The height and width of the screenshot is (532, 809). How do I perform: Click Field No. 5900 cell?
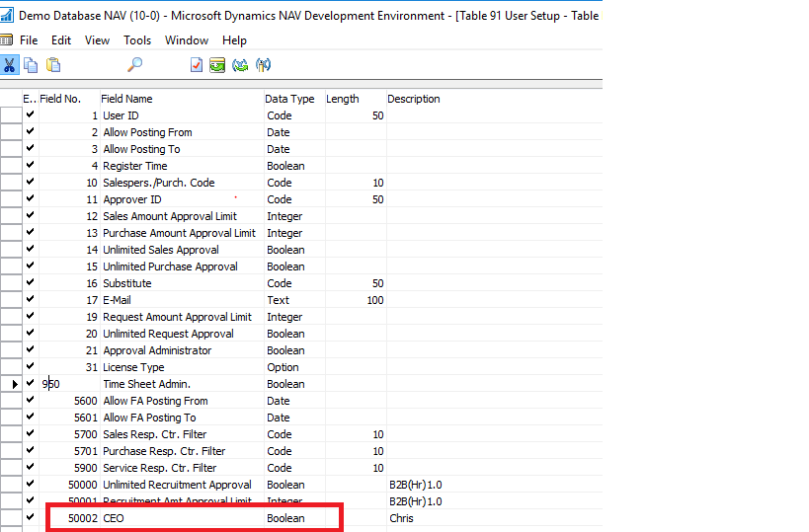point(69,468)
